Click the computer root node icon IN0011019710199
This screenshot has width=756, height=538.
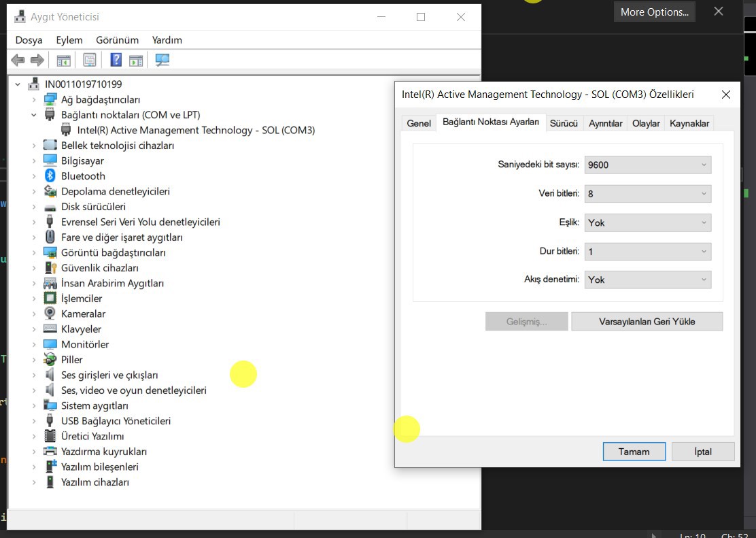(x=33, y=84)
